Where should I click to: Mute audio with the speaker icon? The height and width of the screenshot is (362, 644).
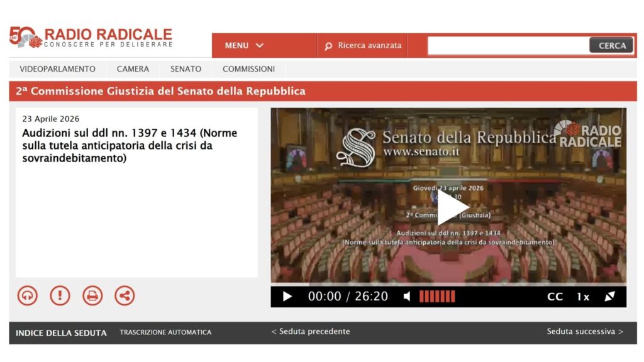(x=407, y=297)
